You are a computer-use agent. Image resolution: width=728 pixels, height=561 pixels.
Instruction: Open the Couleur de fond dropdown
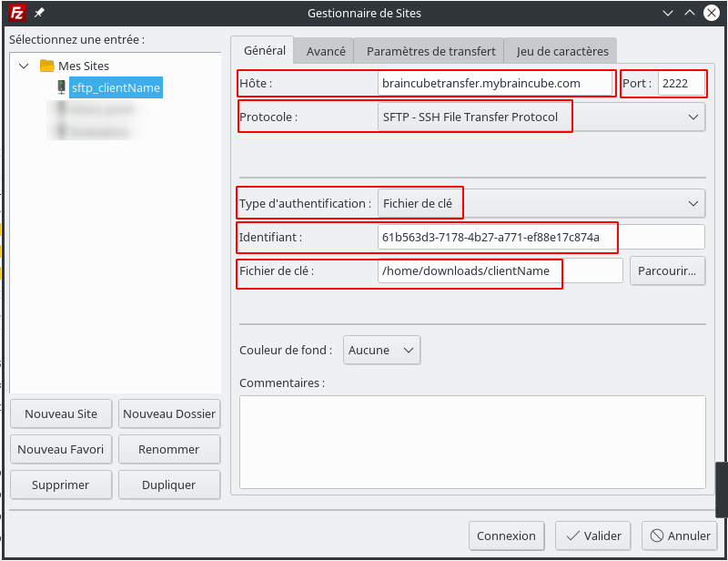381,350
